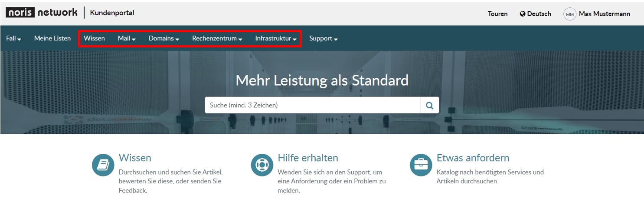Click the magnifier search button

coord(430,105)
